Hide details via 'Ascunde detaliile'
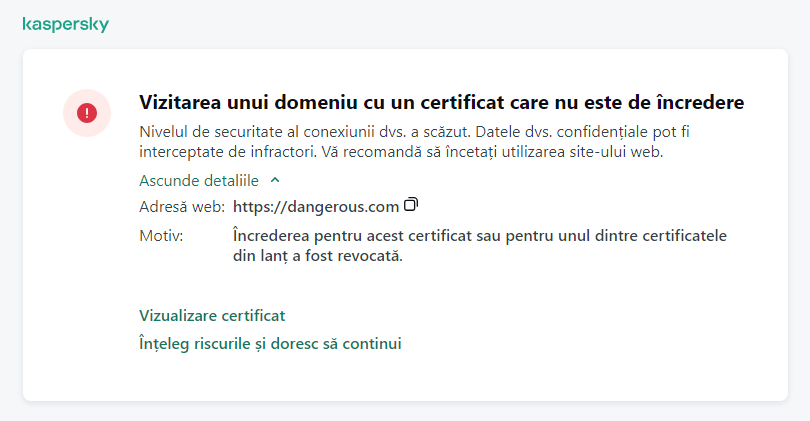810x421 pixels. click(199, 181)
